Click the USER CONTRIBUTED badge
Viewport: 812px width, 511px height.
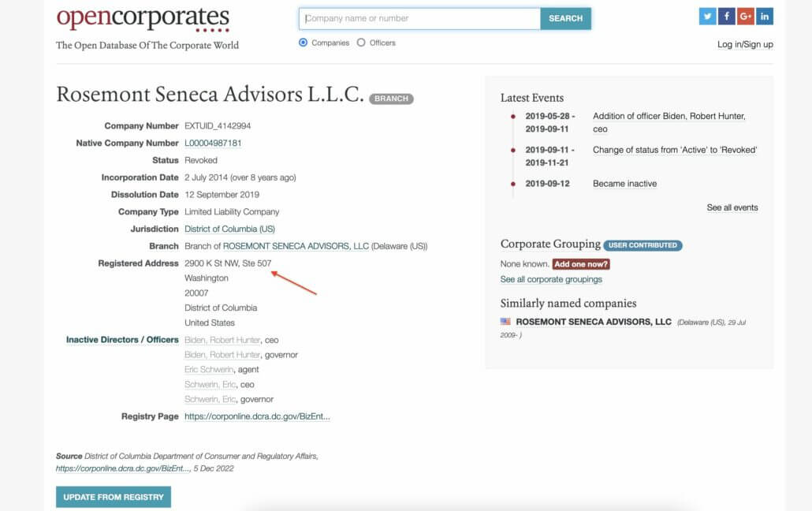click(643, 245)
